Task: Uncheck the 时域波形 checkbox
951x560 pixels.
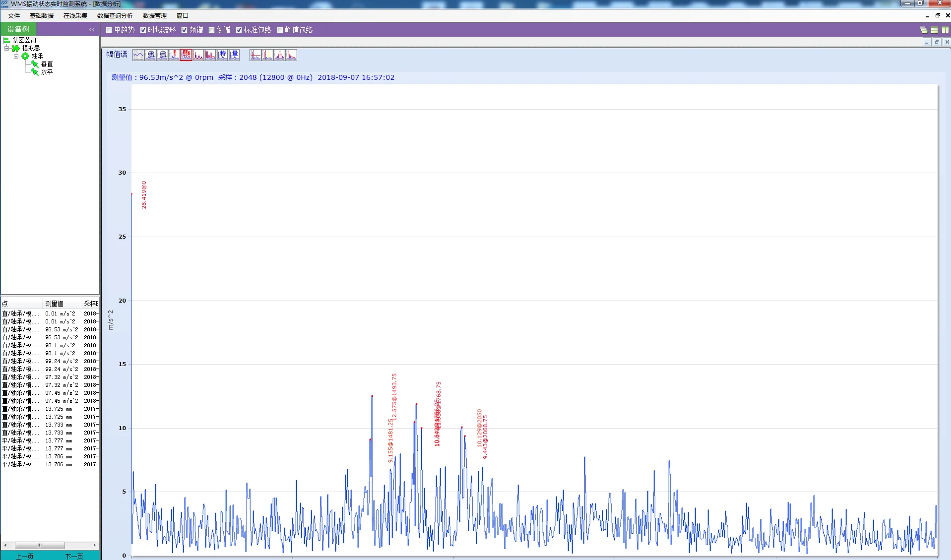Action: (143, 30)
